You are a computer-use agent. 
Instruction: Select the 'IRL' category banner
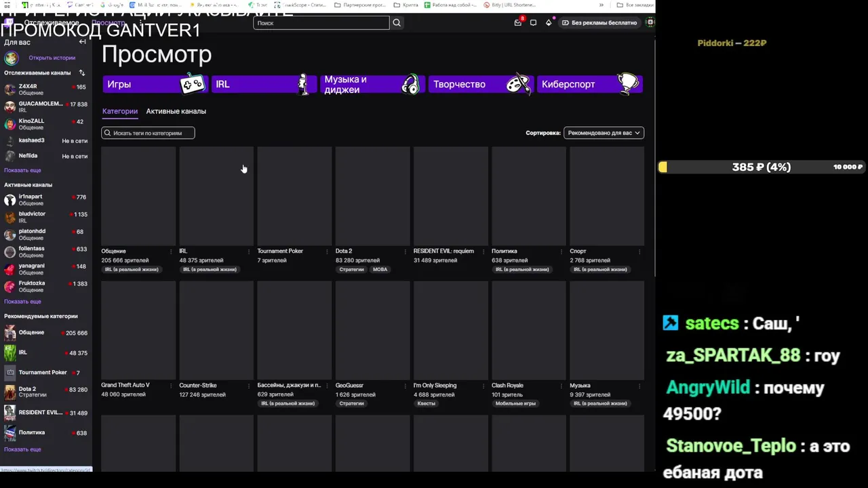263,84
